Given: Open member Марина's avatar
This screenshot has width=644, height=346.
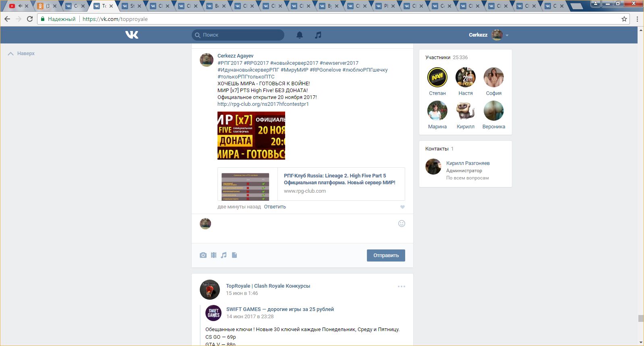Looking at the screenshot, I should [x=437, y=111].
